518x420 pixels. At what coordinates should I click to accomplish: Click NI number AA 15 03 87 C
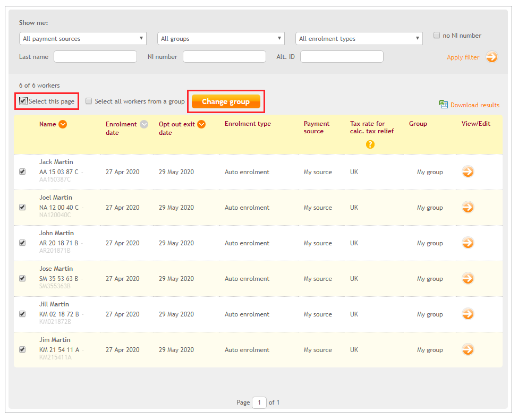(59, 172)
